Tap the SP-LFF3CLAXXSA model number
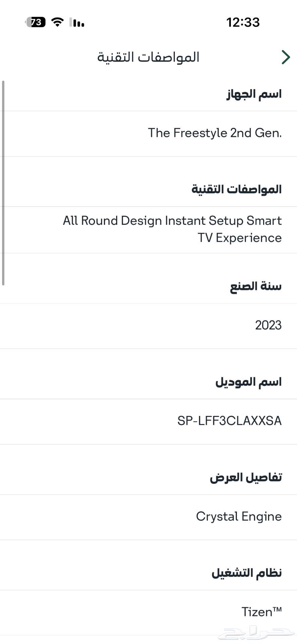Viewport: 297px width, 644px height. tap(229, 421)
